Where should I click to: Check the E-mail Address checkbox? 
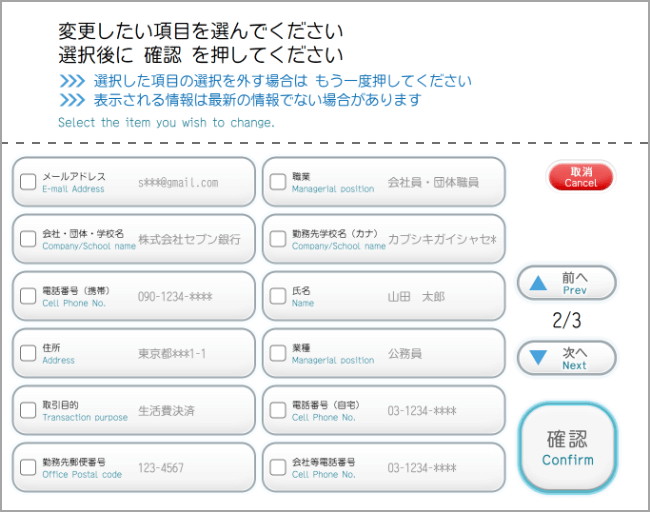[x=28, y=182]
